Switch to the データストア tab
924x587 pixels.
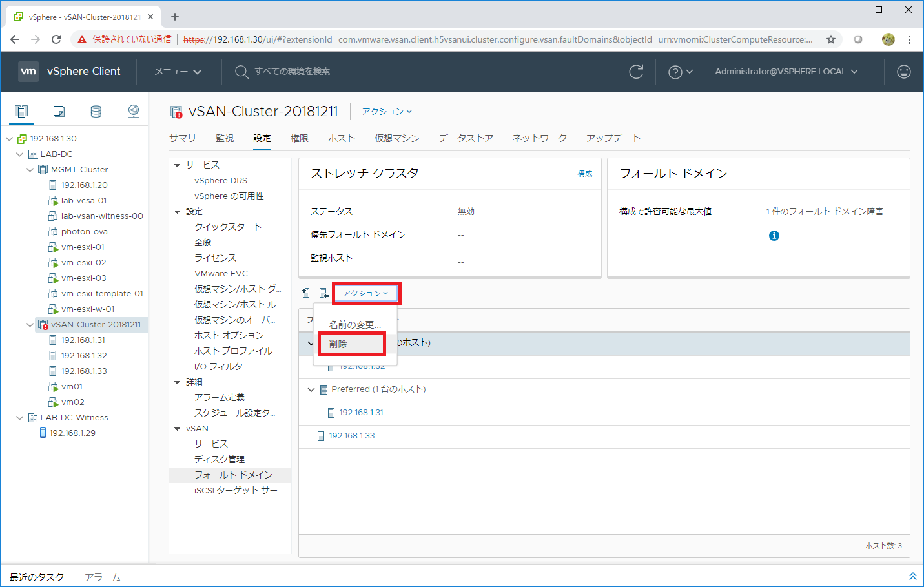click(466, 138)
